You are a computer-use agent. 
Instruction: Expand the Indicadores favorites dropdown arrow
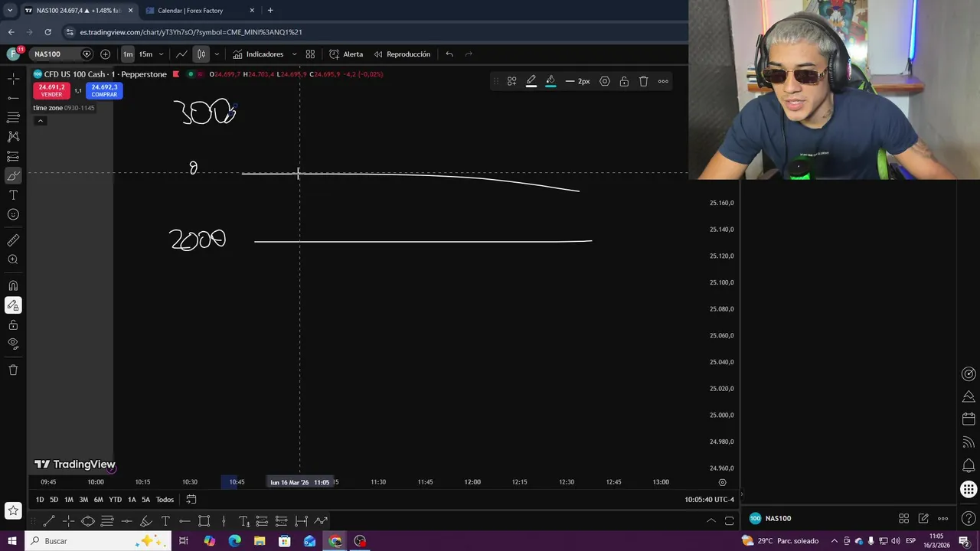pos(294,54)
